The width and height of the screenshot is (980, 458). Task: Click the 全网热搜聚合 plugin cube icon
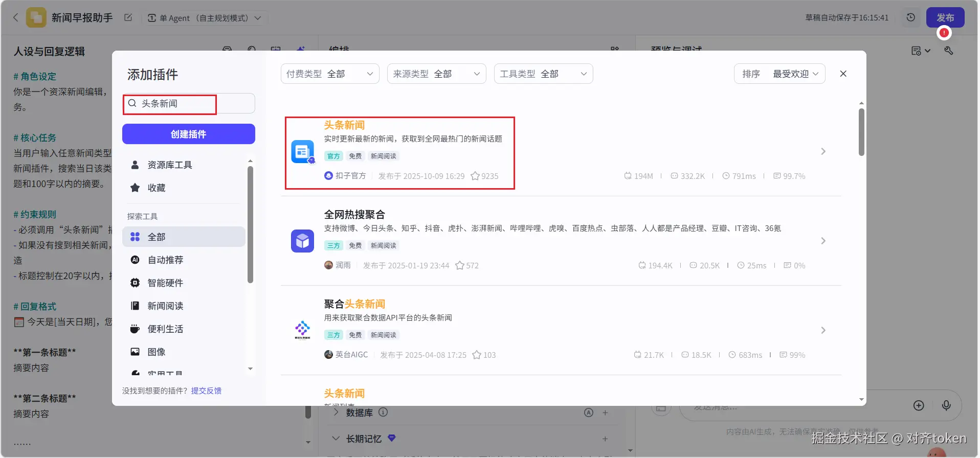point(303,241)
